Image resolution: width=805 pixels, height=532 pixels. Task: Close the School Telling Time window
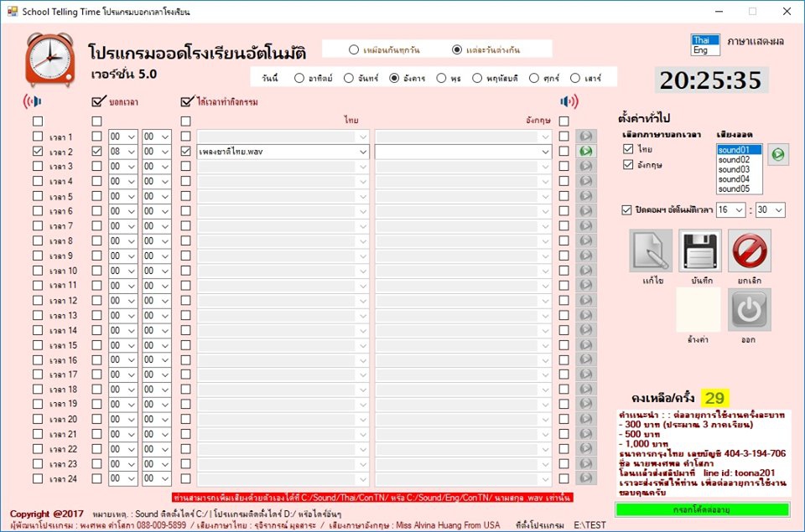787,11
